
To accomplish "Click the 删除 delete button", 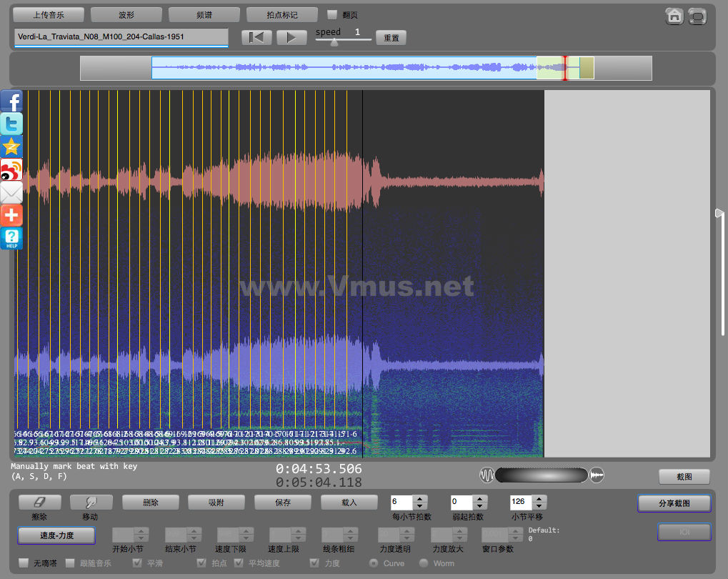I will 151,503.
